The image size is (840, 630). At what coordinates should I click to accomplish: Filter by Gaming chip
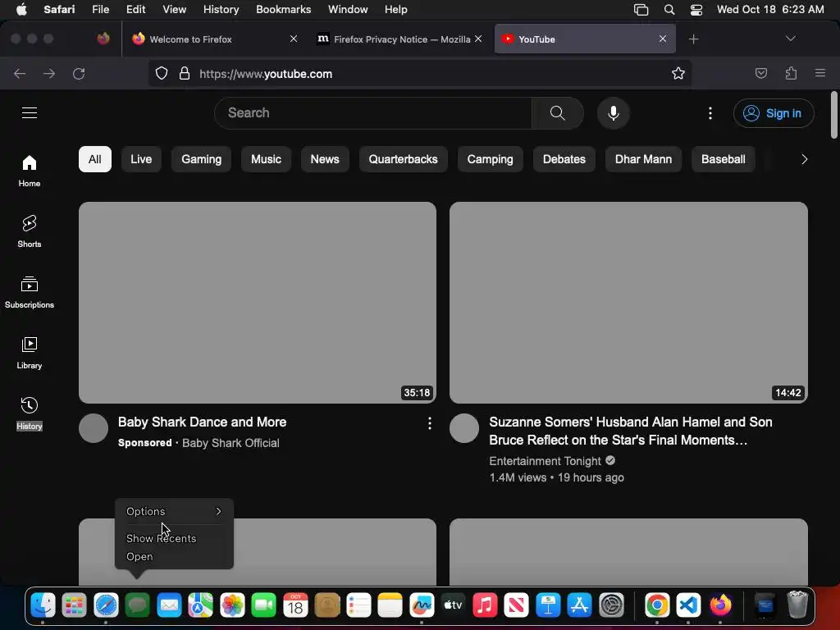click(202, 159)
